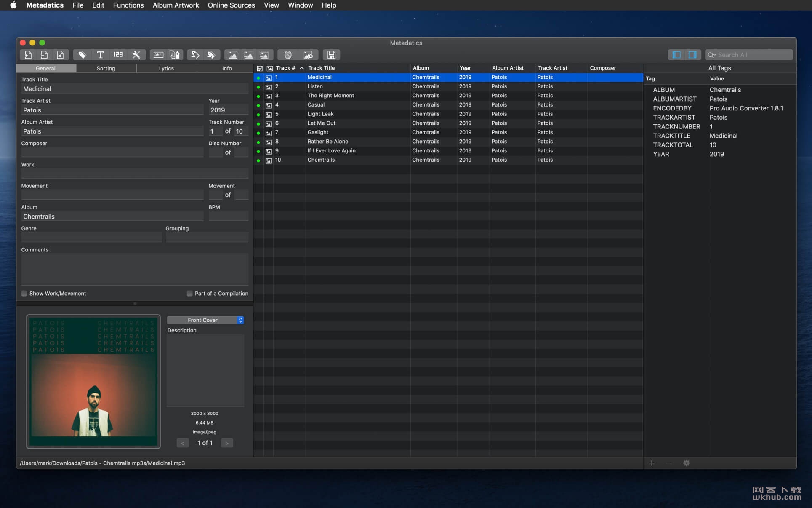Click the search artwork magnifier image icon
This screenshot has height=508, width=812.
click(x=308, y=55)
